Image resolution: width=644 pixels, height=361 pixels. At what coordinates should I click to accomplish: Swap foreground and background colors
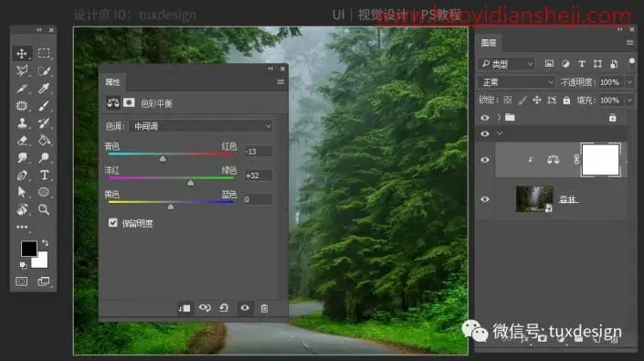click(x=45, y=243)
